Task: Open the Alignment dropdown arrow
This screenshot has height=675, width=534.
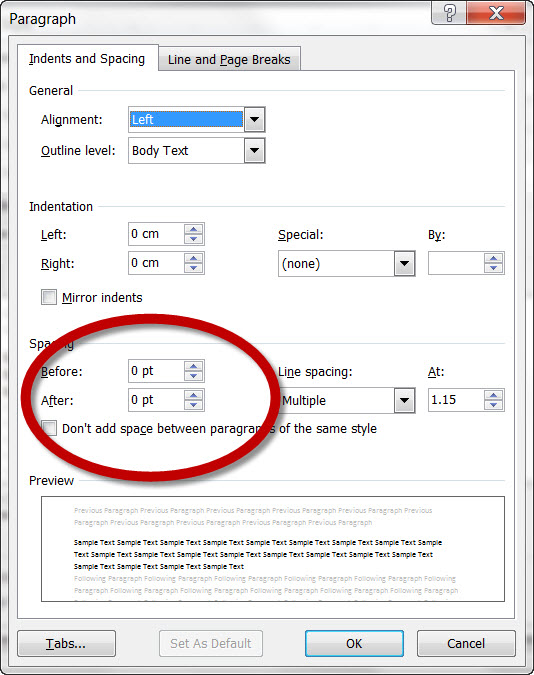Action: tap(255, 119)
